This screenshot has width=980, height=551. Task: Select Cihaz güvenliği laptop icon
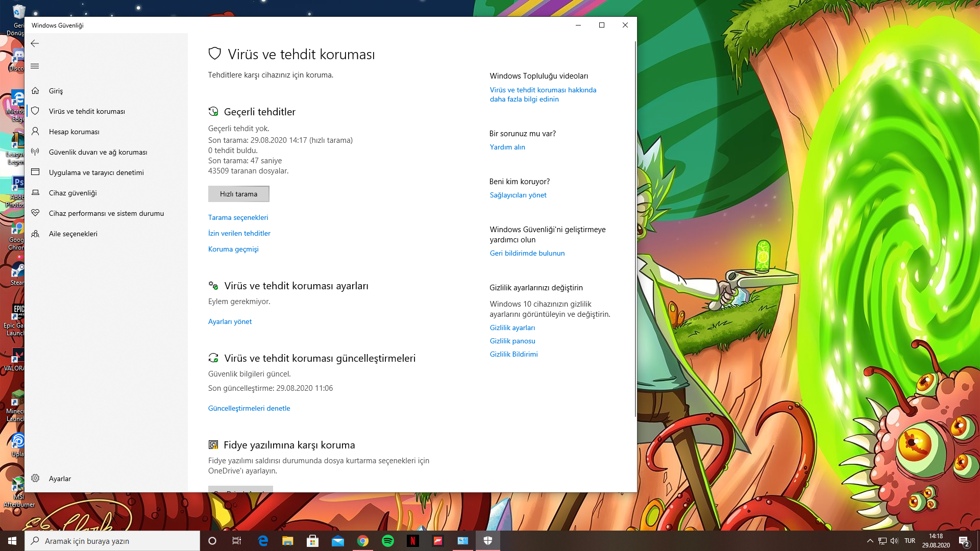point(35,193)
